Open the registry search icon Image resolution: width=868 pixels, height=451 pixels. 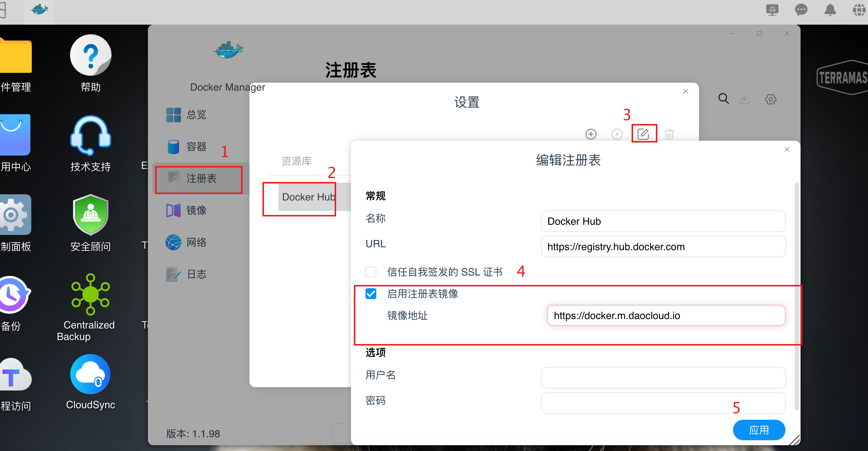723,99
